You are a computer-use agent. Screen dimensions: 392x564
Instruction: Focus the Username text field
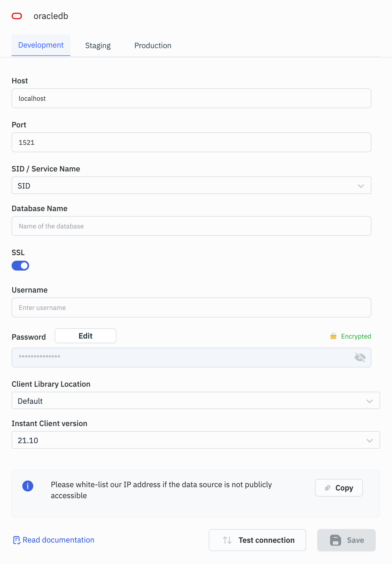pos(191,308)
